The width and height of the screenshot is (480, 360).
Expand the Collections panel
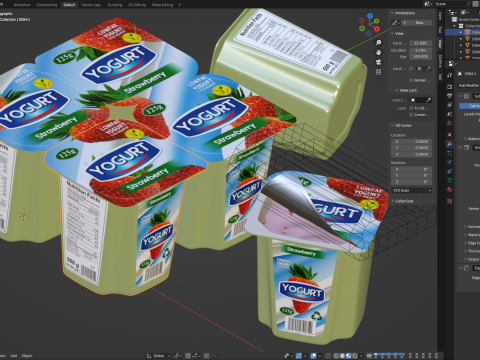(392, 201)
